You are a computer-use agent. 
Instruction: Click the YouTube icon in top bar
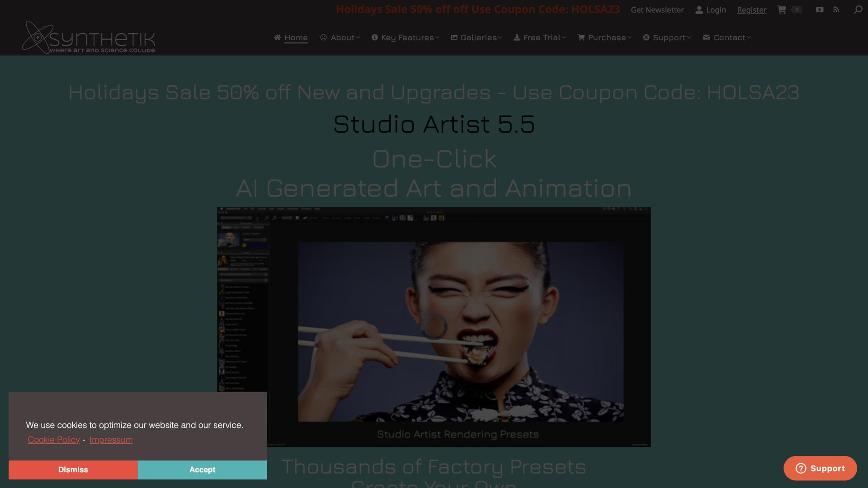click(819, 9)
